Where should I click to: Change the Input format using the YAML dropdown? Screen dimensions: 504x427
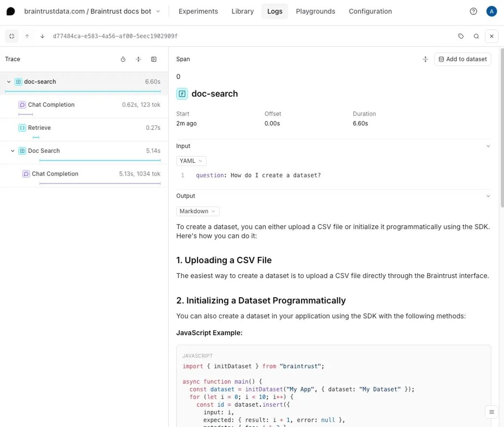191,161
